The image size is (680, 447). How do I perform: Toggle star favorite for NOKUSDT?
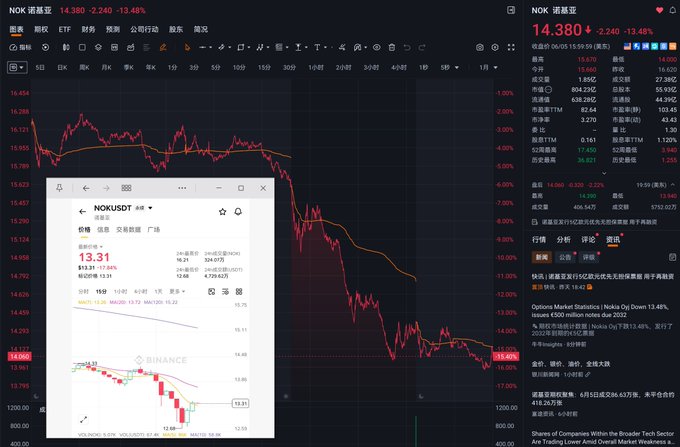[x=222, y=212]
